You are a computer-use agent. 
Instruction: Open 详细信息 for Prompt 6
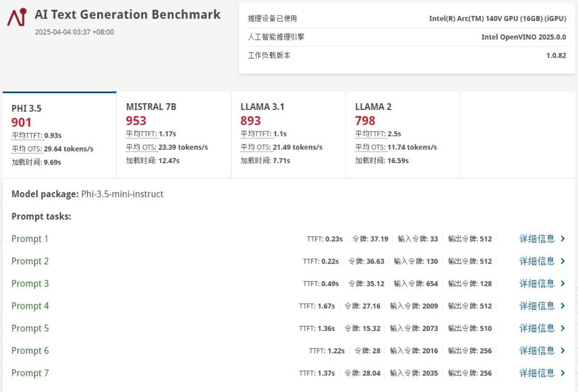537,351
